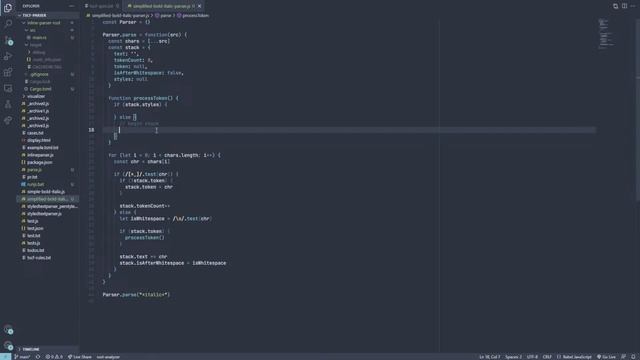
Task: Place cursor on Parser.parse("*italic*") line
Action: pos(136,295)
